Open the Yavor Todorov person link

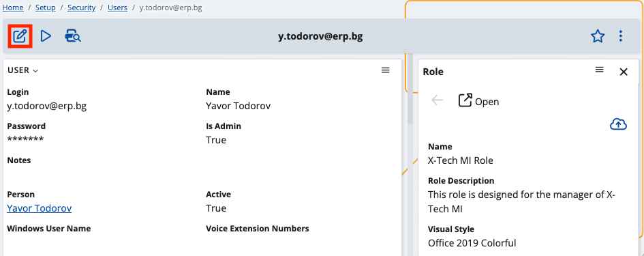tap(40, 208)
